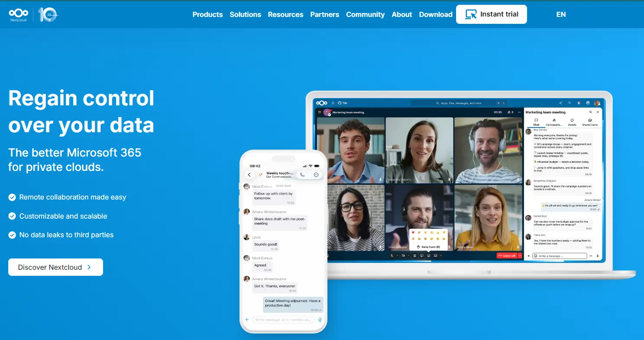Switch to the Shared items tab

pyautogui.click(x=589, y=122)
